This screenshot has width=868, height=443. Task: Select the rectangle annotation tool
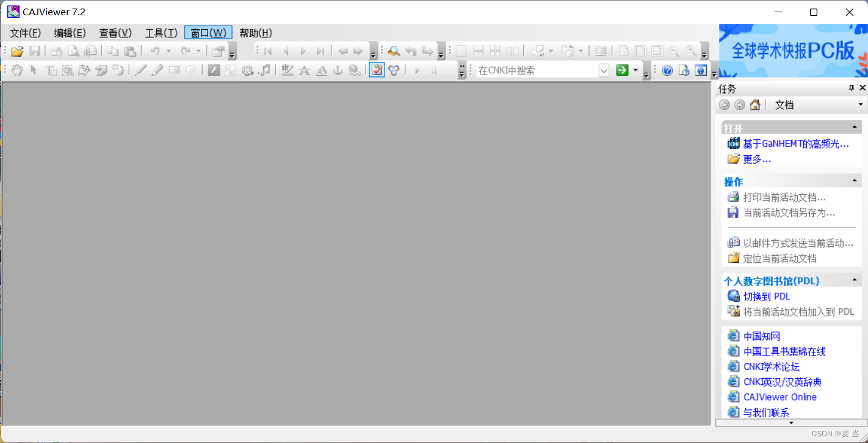(x=174, y=70)
